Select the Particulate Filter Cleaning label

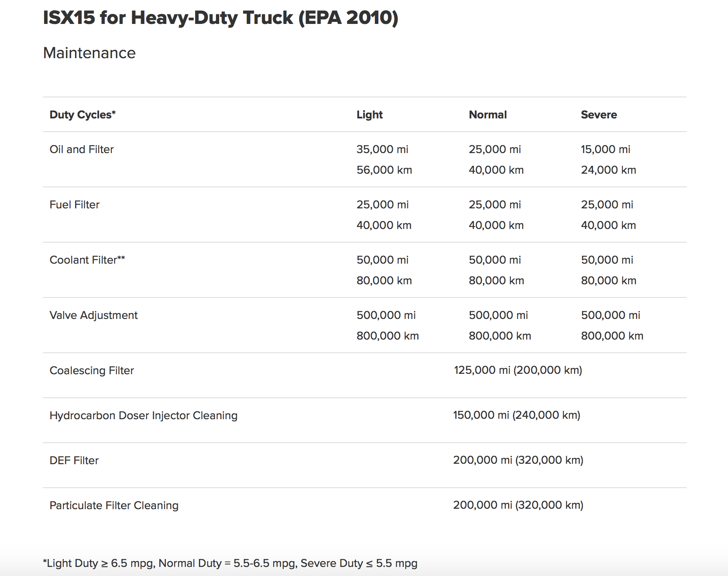(114, 505)
